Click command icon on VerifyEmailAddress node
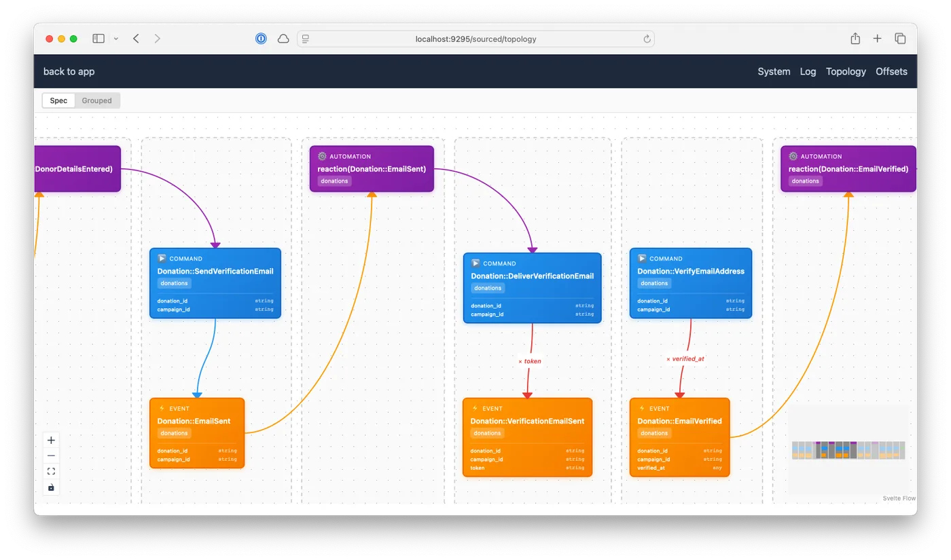The width and height of the screenshot is (951, 560). [642, 259]
